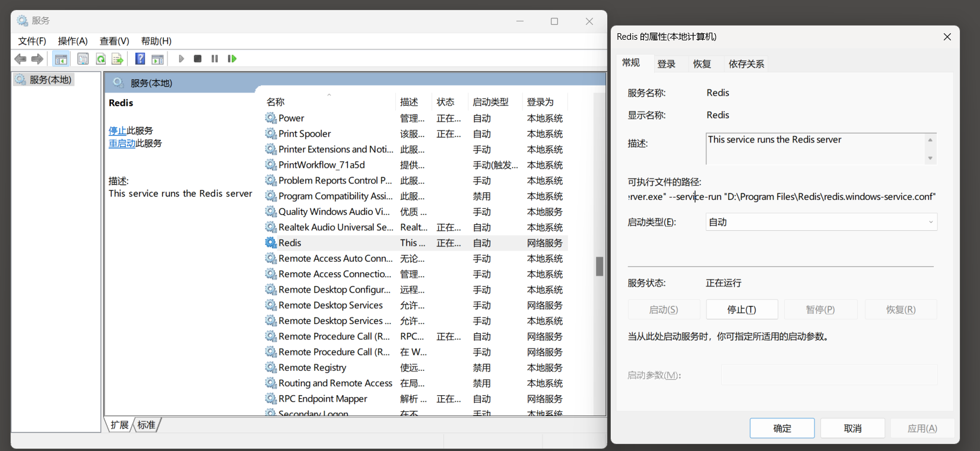Viewport: 980px width, 451px height.
Task: Open the 文件(F) menu
Action: (32, 41)
